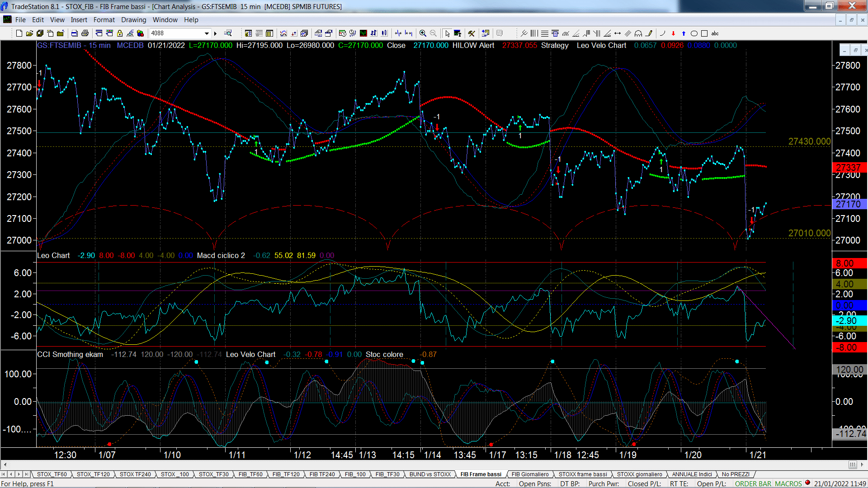Open the Insert menu
Image resolution: width=868 pixels, height=488 pixels.
point(79,19)
